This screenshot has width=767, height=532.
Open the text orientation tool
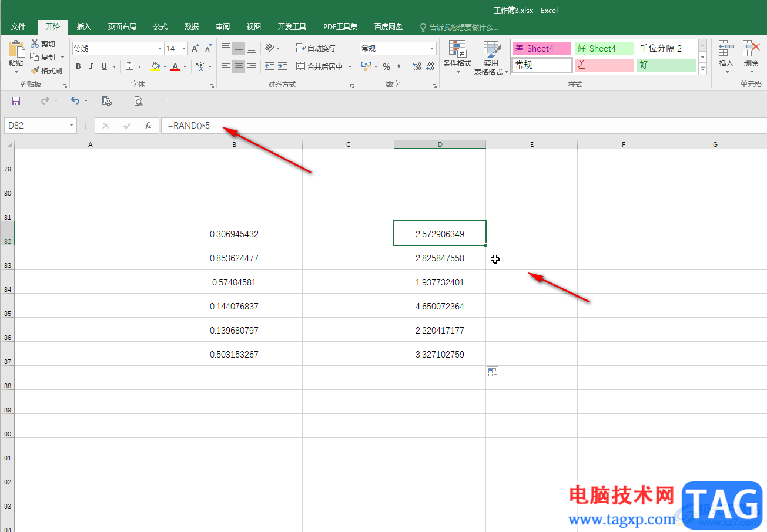(x=270, y=48)
